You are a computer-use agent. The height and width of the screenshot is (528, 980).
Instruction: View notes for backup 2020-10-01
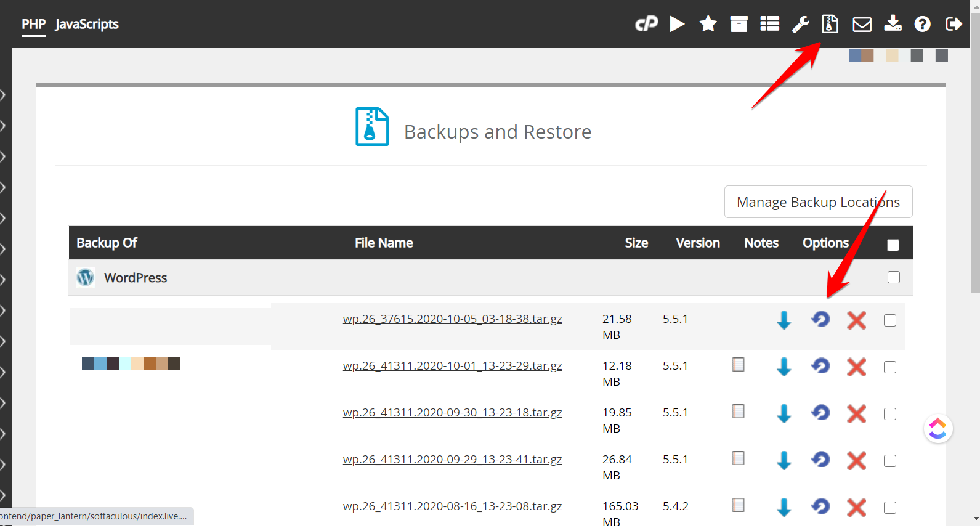[x=738, y=364]
